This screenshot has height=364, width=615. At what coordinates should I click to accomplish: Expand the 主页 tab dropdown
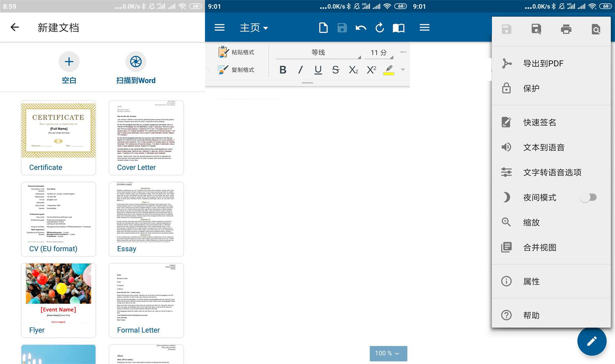point(254,27)
